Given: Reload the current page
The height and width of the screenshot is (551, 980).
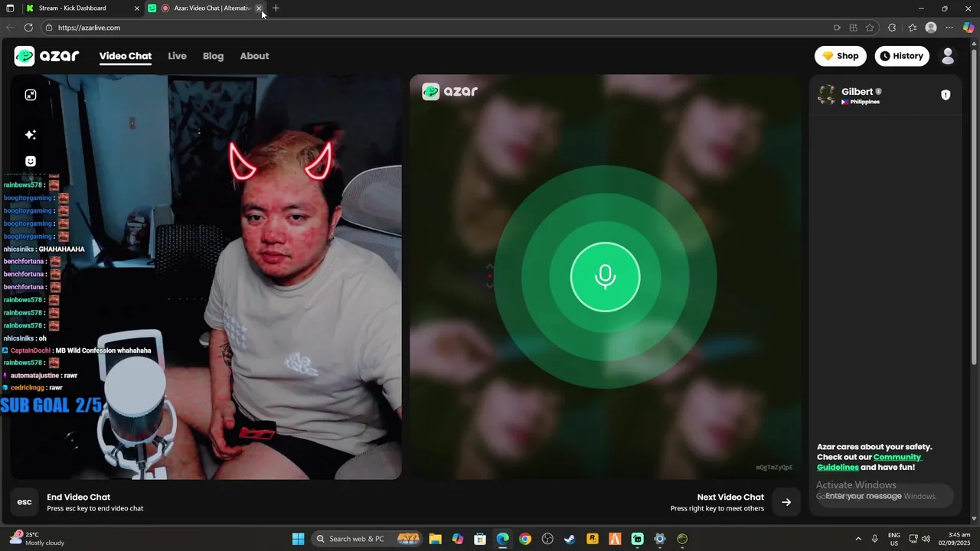Looking at the screenshot, I should pos(28,28).
